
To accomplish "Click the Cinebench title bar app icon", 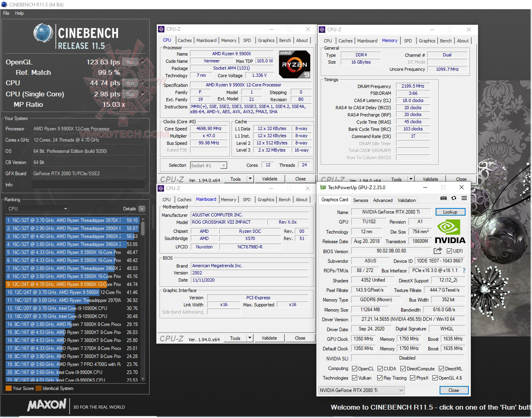I will [4, 4].
